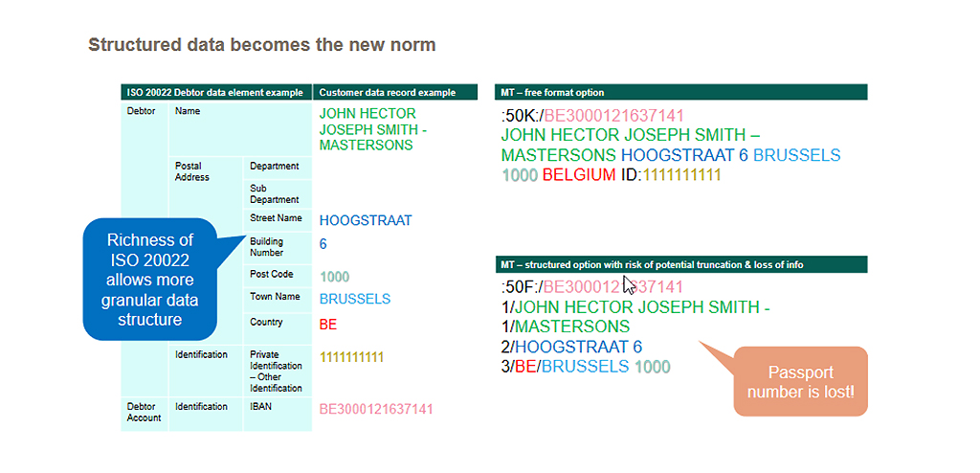This screenshot has height=473, width=980.
Task: Click the title "Structured data becomes the new norm"
Action: 262,45
